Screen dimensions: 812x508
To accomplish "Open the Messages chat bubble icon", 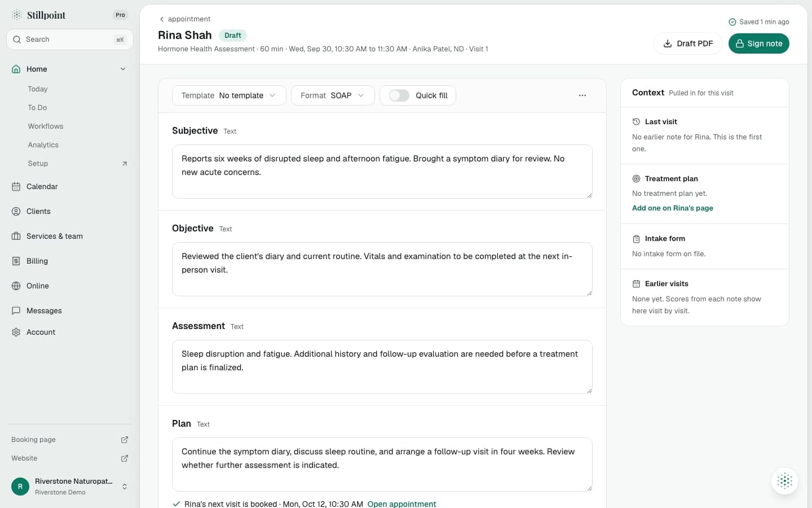I will (16, 310).
